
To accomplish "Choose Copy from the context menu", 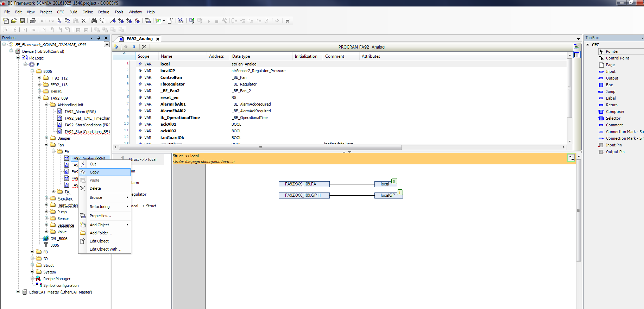I will pyautogui.click(x=94, y=172).
